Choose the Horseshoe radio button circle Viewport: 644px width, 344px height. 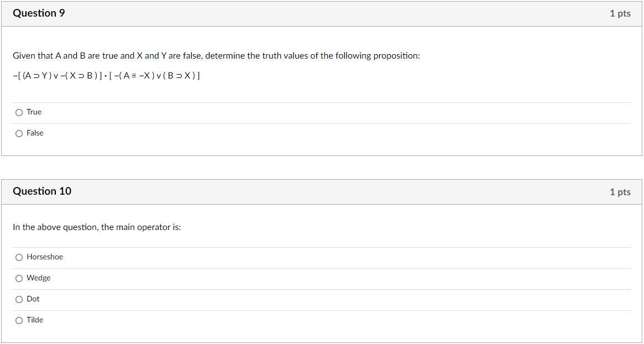coord(19,258)
